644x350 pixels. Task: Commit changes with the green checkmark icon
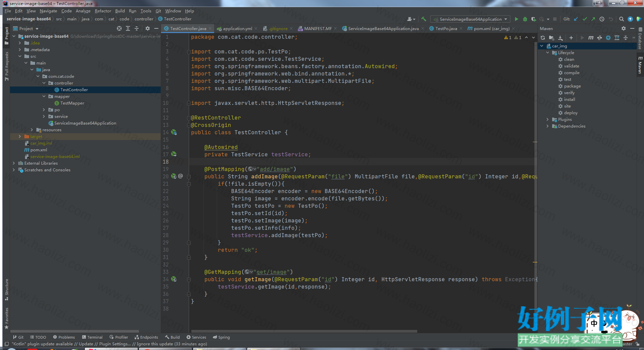pos(585,19)
